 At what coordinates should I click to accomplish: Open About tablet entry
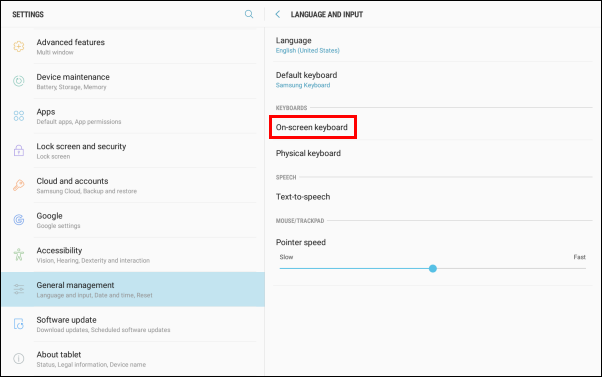133,359
